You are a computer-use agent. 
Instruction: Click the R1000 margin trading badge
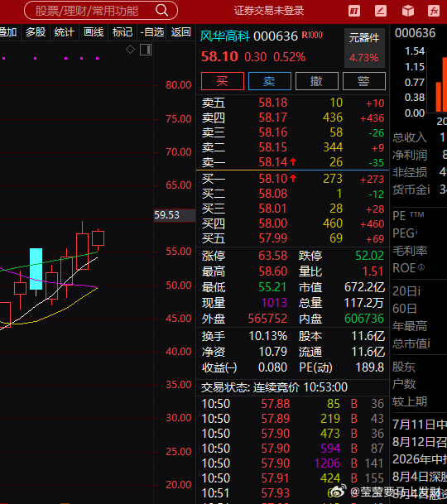(x=312, y=35)
